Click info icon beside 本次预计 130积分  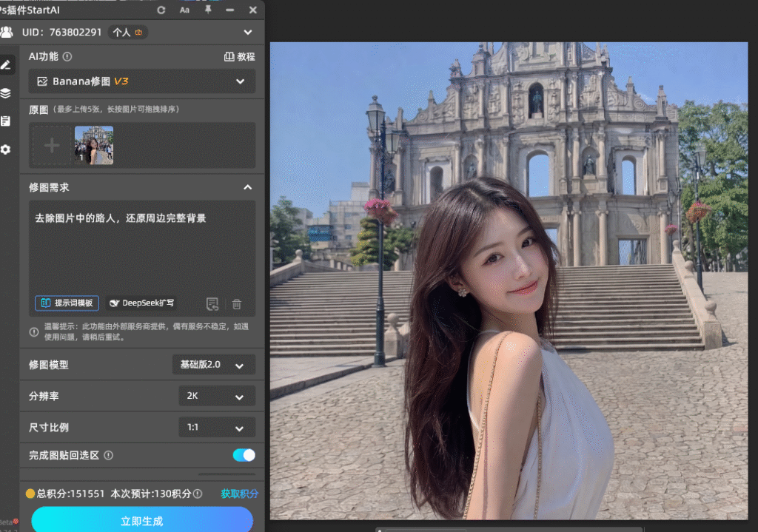coord(198,494)
